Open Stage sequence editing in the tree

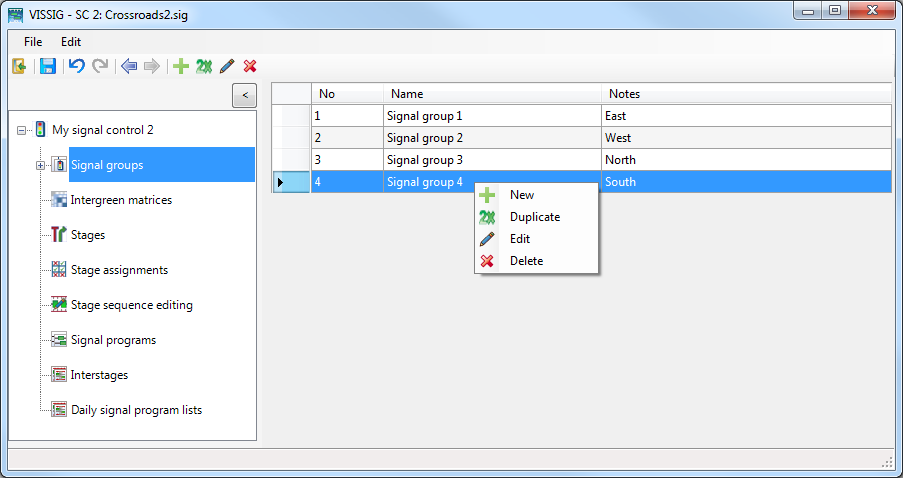[x=131, y=305]
